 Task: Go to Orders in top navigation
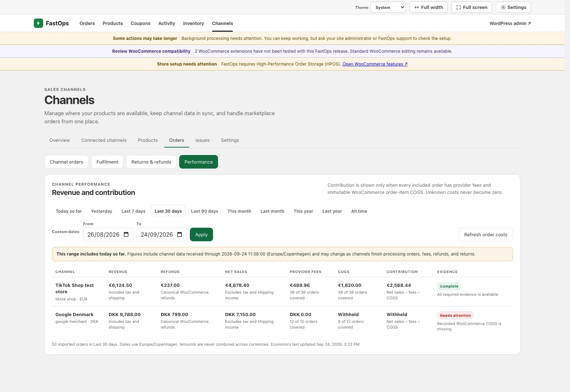coord(87,24)
